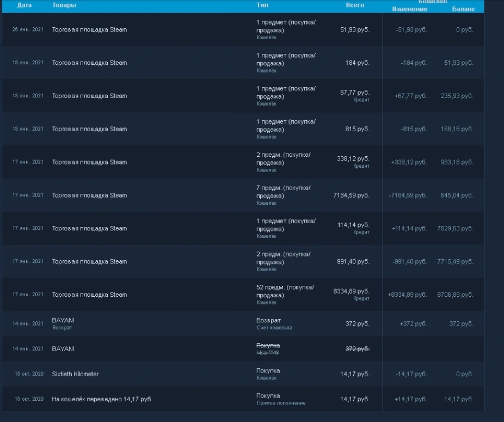Click the 51,93 руб. balance in the 184 руб. row
Screen dimensions: 504x422
tap(459, 63)
